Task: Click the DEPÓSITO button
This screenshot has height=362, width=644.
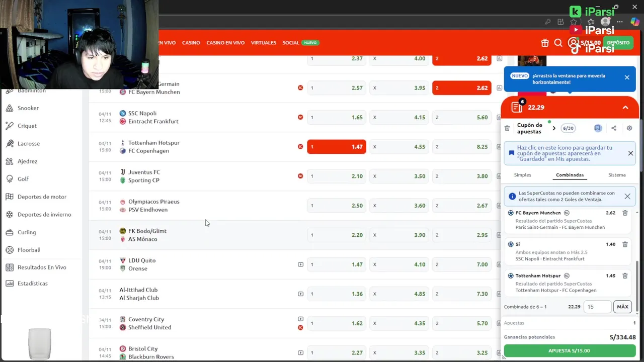Action: coord(618,43)
